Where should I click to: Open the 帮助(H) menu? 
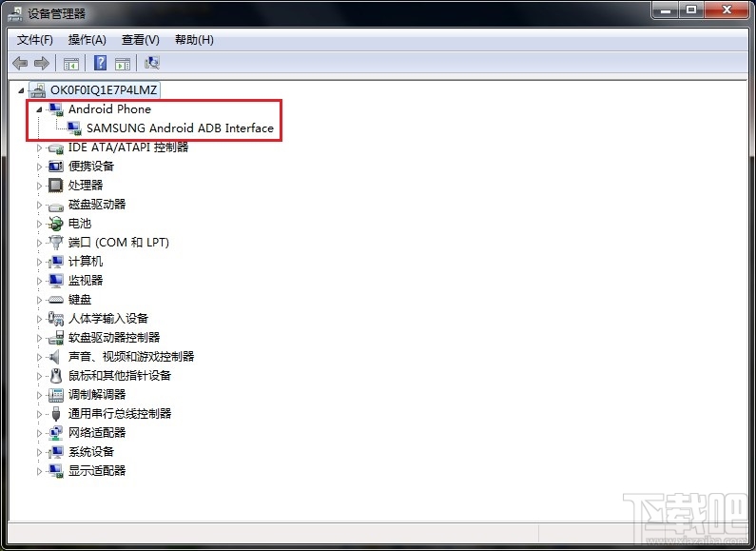(x=194, y=40)
